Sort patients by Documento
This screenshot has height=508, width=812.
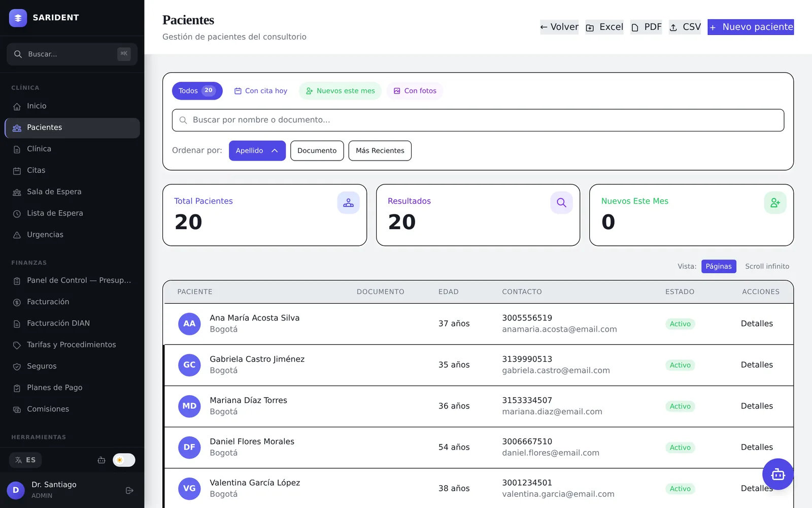coord(317,151)
